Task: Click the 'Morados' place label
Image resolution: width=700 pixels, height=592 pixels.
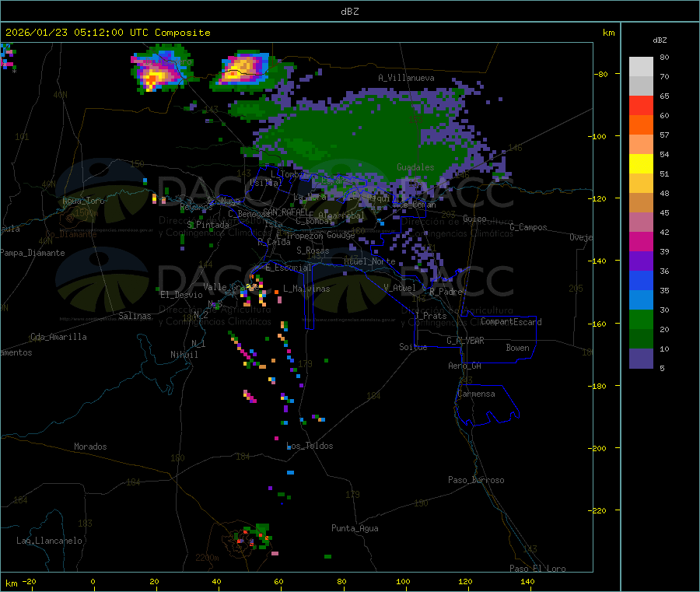Action: point(90,447)
